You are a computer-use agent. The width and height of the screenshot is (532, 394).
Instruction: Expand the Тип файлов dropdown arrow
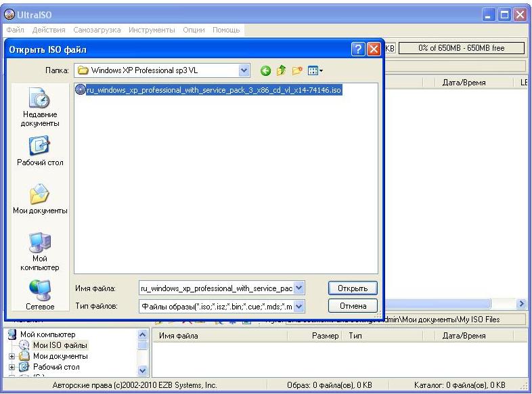298,307
